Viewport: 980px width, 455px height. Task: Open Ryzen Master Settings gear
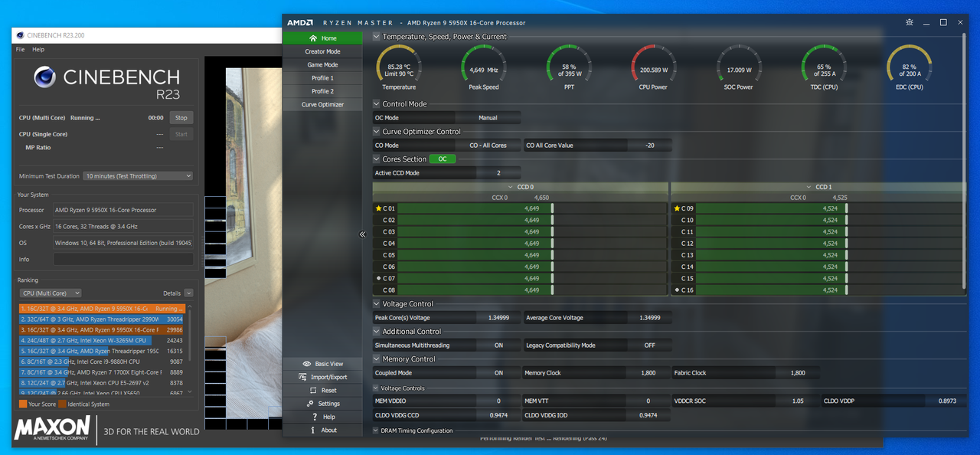pos(310,404)
